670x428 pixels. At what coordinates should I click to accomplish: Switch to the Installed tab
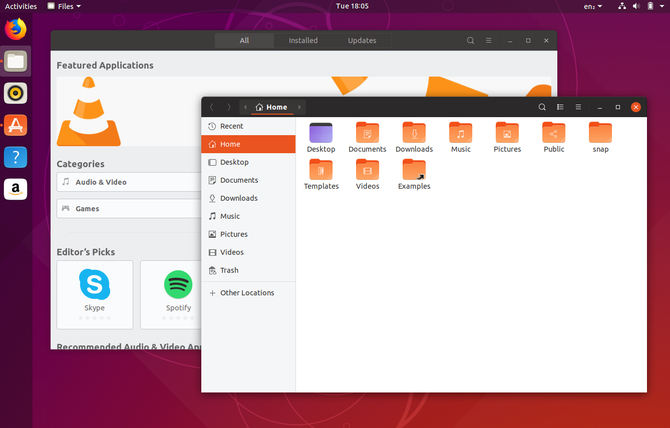point(303,41)
